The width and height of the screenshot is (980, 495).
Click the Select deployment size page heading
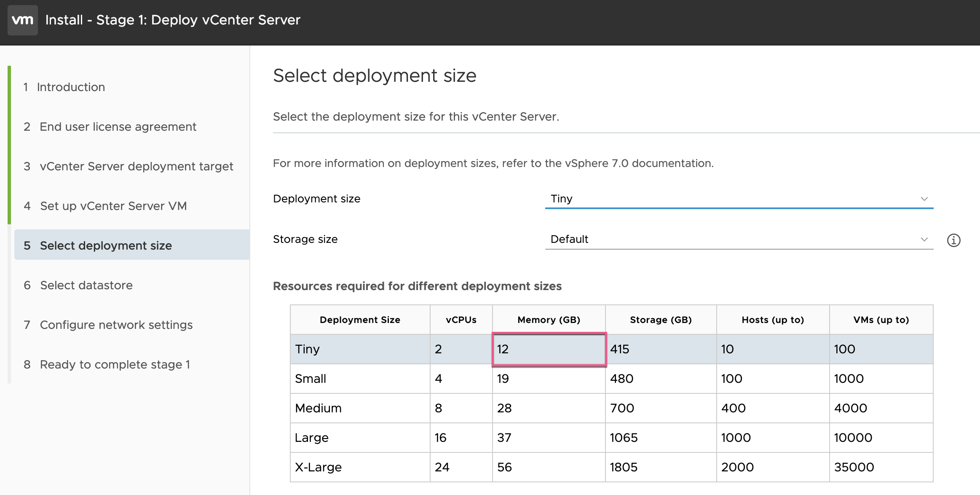tap(375, 76)
